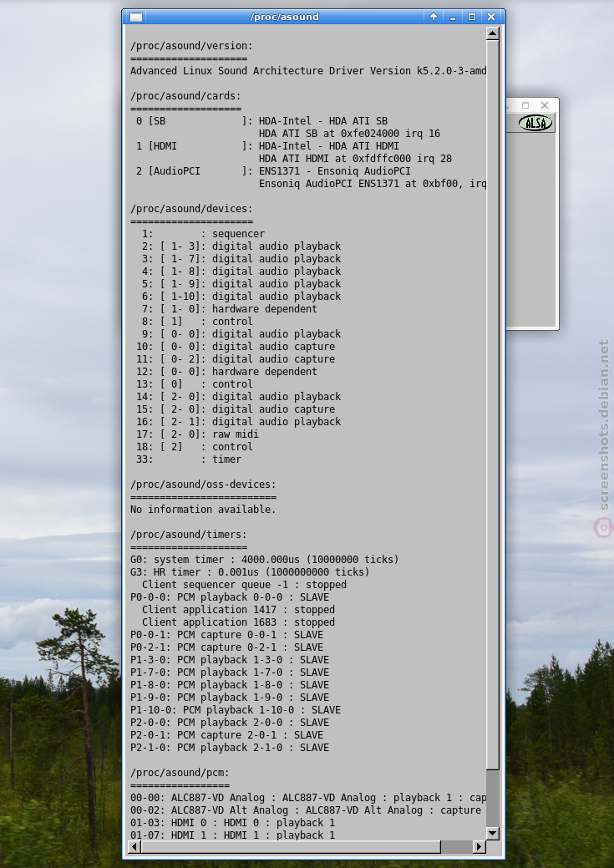This screenshot has width=614, height=868.
Task: Click the '/proc/asound/timers:' heading
Action: coord(189,535)
